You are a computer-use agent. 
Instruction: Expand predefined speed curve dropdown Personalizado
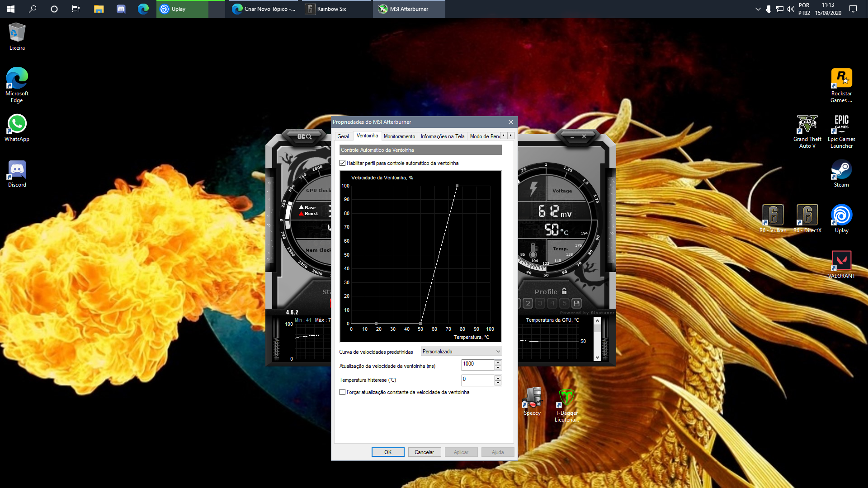[x=461, y=352]
